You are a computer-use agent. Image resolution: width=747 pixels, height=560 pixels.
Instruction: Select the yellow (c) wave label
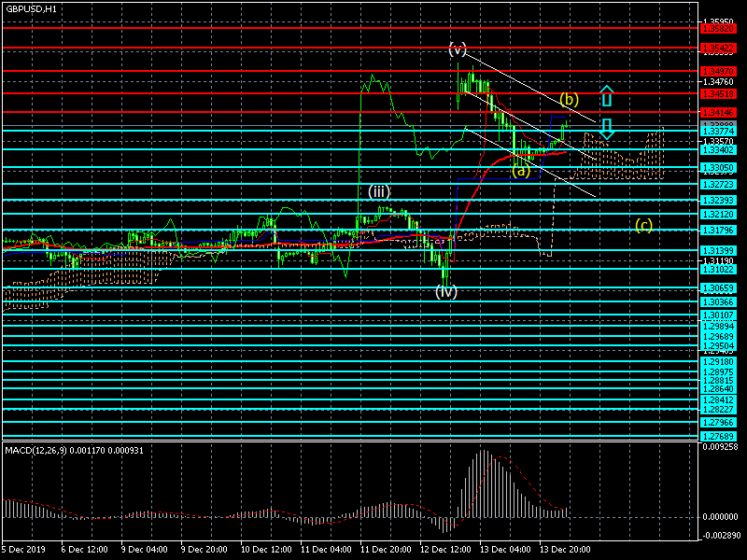pos(643,224)
